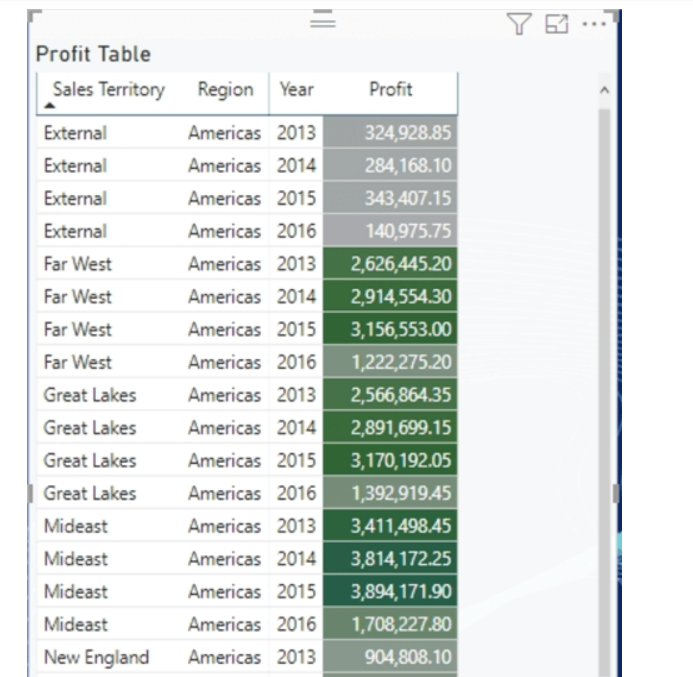Select profit value 284,168.10
Screen dimensions: 693x677
(407, 165)
